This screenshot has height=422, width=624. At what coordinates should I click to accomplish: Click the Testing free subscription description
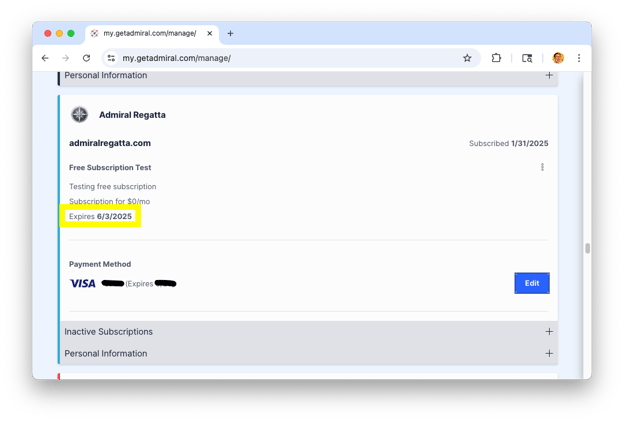[113, 186]
